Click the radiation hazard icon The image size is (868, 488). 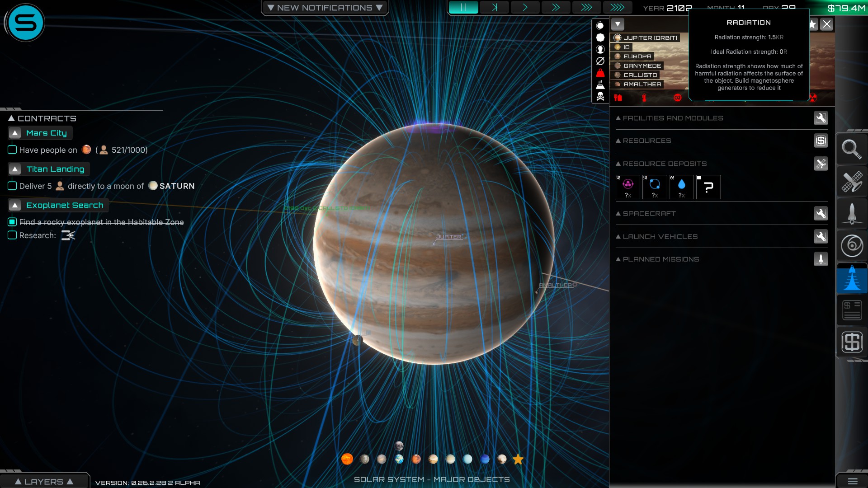point(813,98)
